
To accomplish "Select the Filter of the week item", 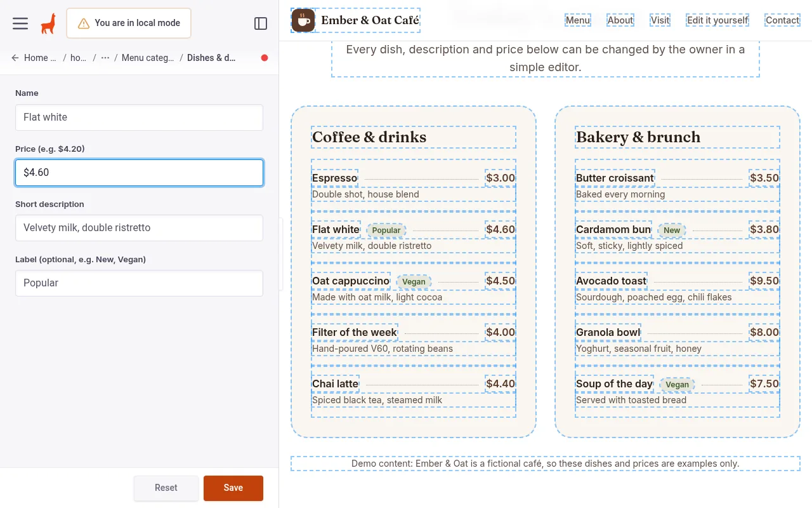I will pos(355,332).
